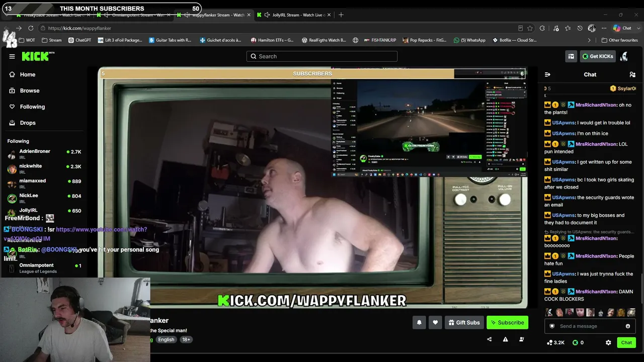Viewport: 644px width, 362px height.
Task: Send message with the green Chat button
Action: coord(626,343)
